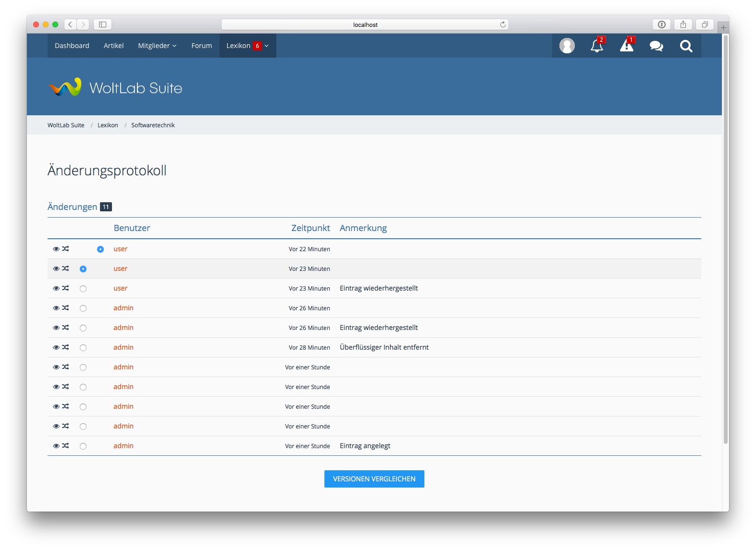
Task: Select radio button for "Eintrag angelegt" row
Action: [83, 446]
